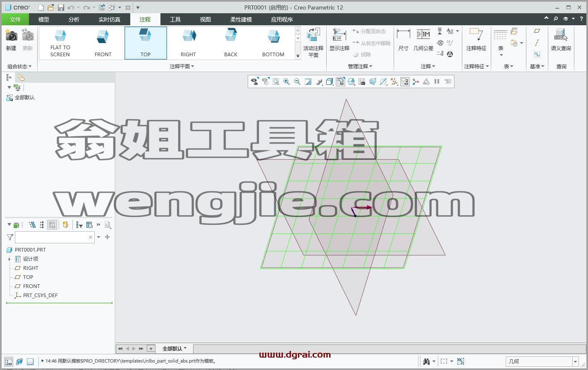Screen dimensions: 588x370
Task: Select the FRONT annotation plane
Action: [x=103, y=43]
